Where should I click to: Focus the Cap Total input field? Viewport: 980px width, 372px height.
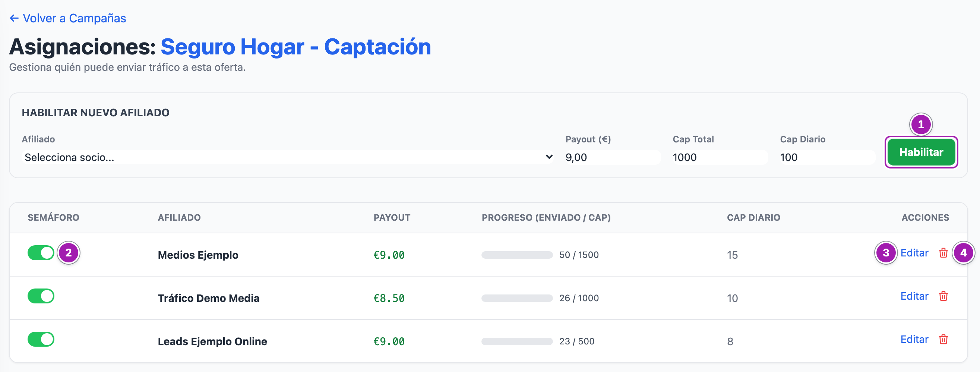pos(720,157)
